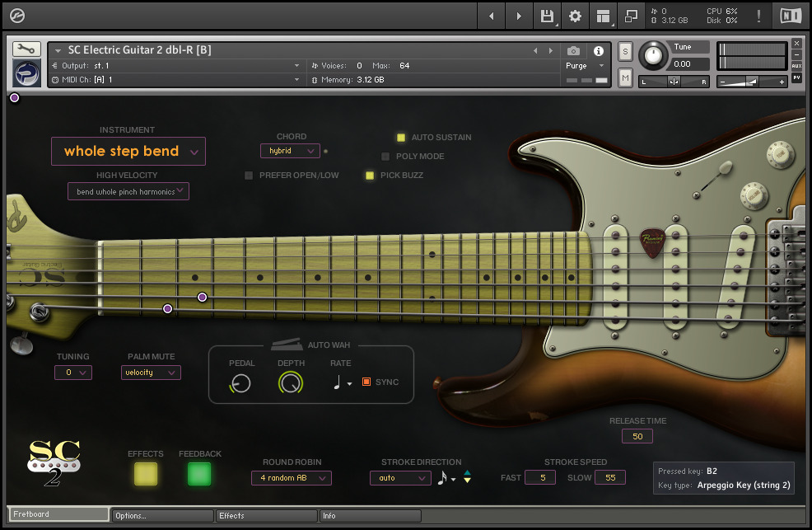
Task: Enable the Prefer Open/Low checkbox
Action: (249, 176)
